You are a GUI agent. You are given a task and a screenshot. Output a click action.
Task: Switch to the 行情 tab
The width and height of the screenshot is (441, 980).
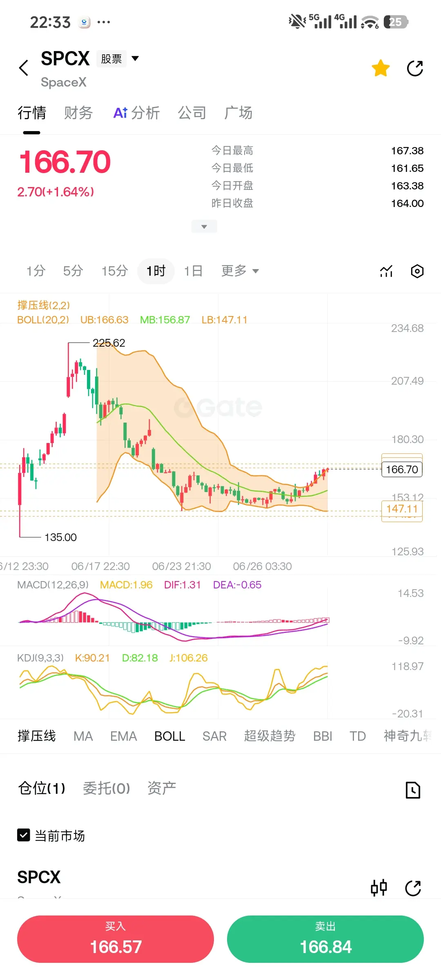(x=32, y=113)
